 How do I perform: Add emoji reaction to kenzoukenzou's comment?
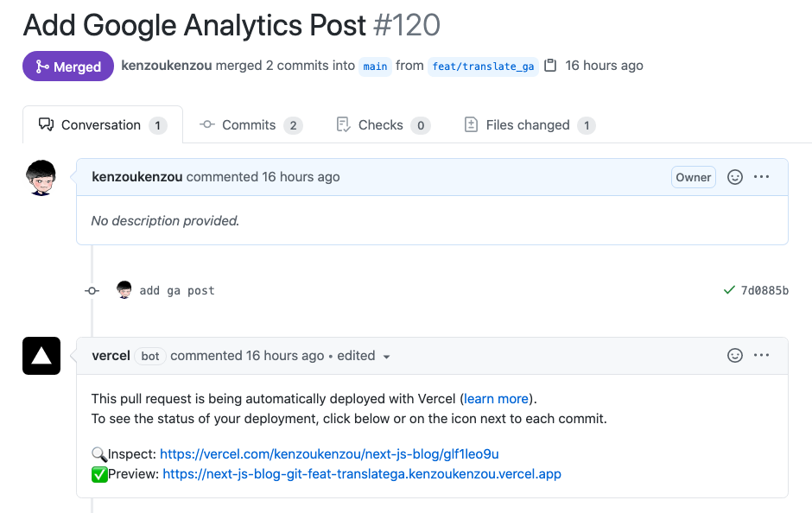tap(735, 177)
